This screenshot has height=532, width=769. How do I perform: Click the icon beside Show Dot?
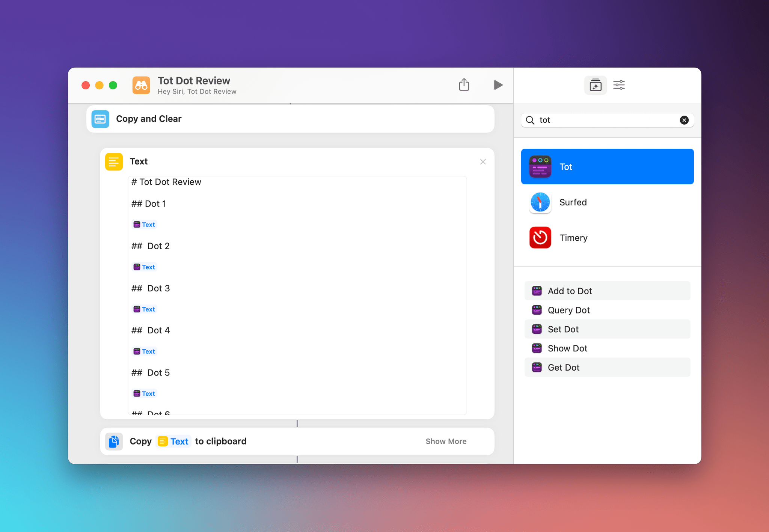pyautogui.click(x=537, y=348)
